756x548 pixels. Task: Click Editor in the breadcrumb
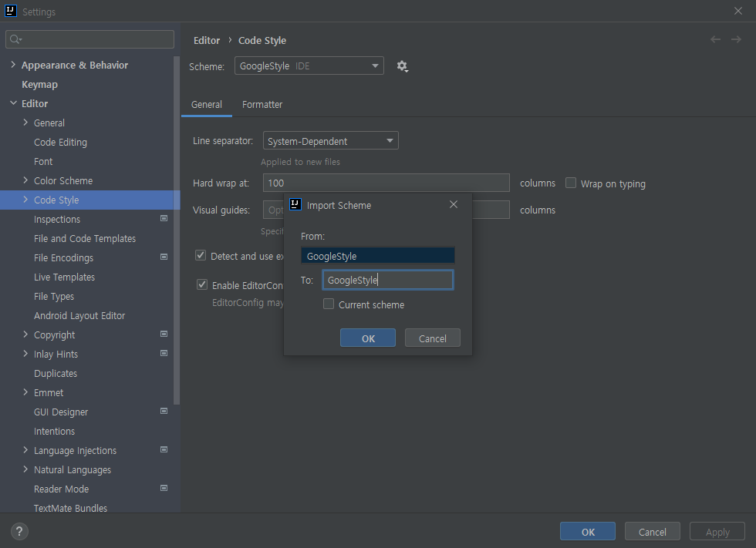tap(207, 40)
